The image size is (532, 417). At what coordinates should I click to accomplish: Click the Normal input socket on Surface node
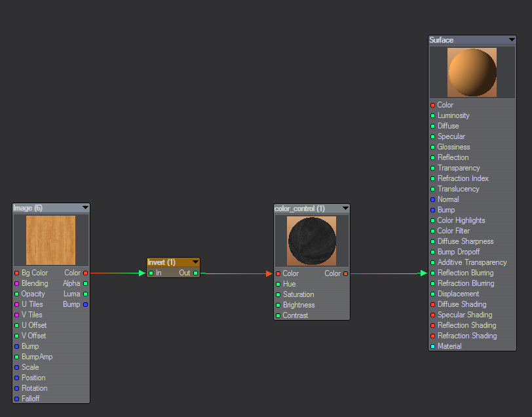(432, 199)
